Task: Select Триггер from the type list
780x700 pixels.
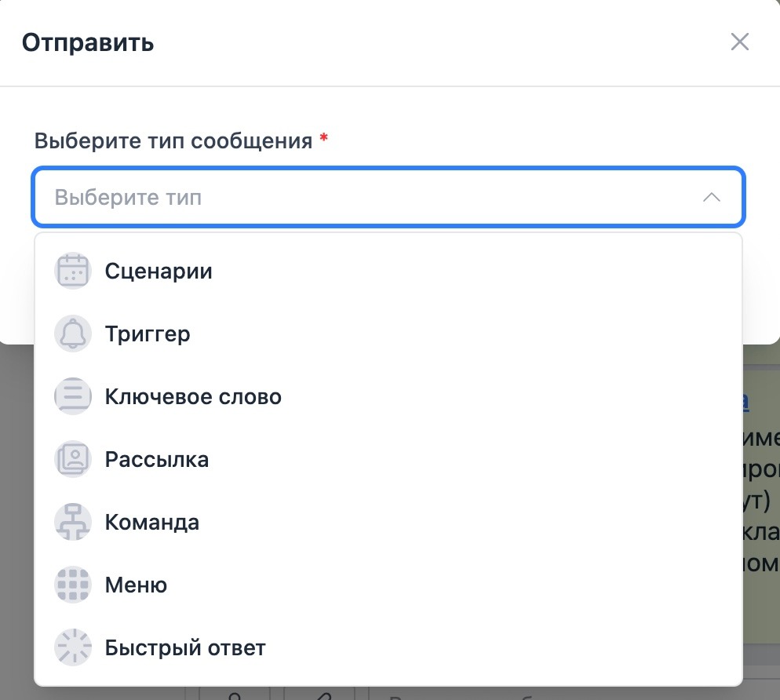Action: pos(148,334)
